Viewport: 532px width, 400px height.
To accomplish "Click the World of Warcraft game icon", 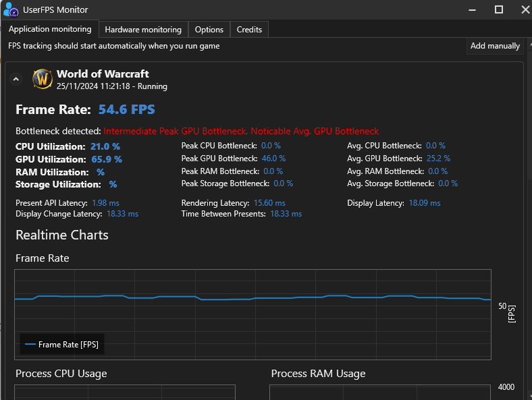I will click(43, 79).
